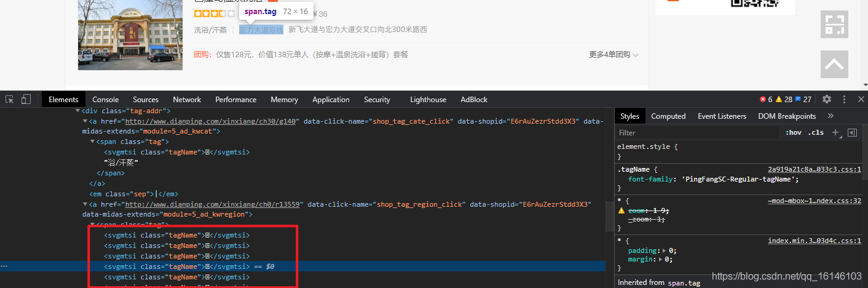Image resolution: width=868 pixels, height=288 pixels.
Task: Click the blue messages count indicator
Action: tap(803, 99)
